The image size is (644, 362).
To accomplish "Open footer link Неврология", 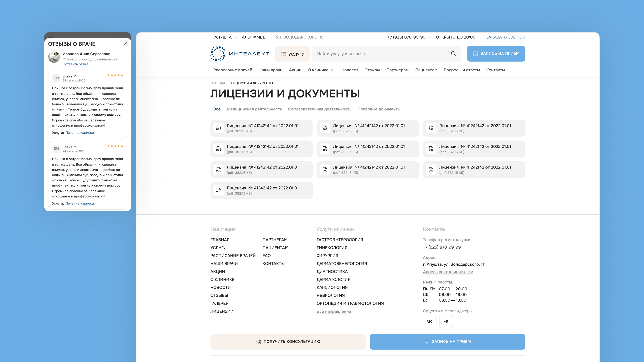I will 330,296.
